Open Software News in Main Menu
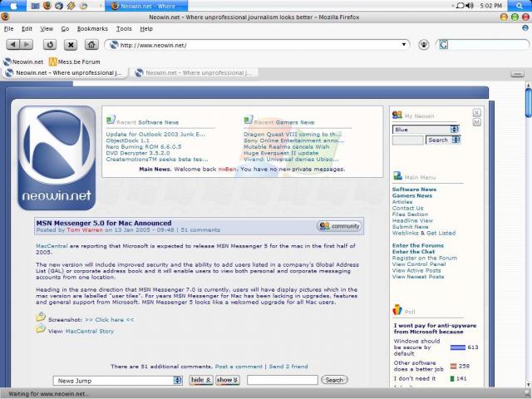The height and width of the screenshot is (399, 532). [414, 190]
